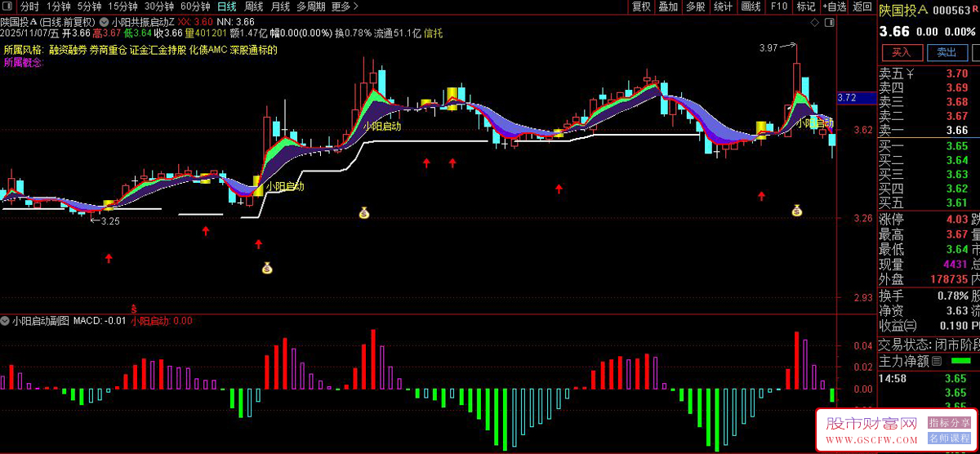Collapse the 小阳启动副图 sub-chart panel
This screenshot has width=980, height=454.
tap(6, 321)
